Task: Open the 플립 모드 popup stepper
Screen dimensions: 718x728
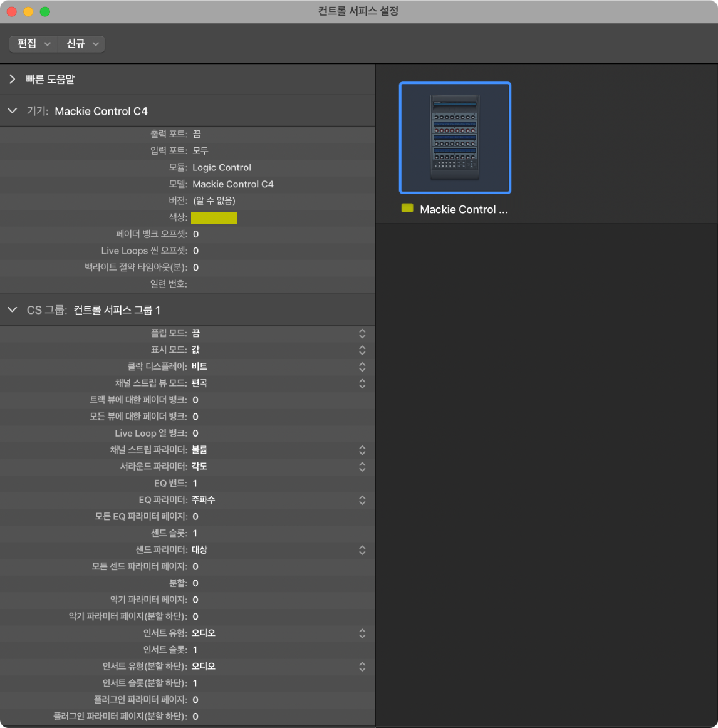Action: (x=362, y=333)
